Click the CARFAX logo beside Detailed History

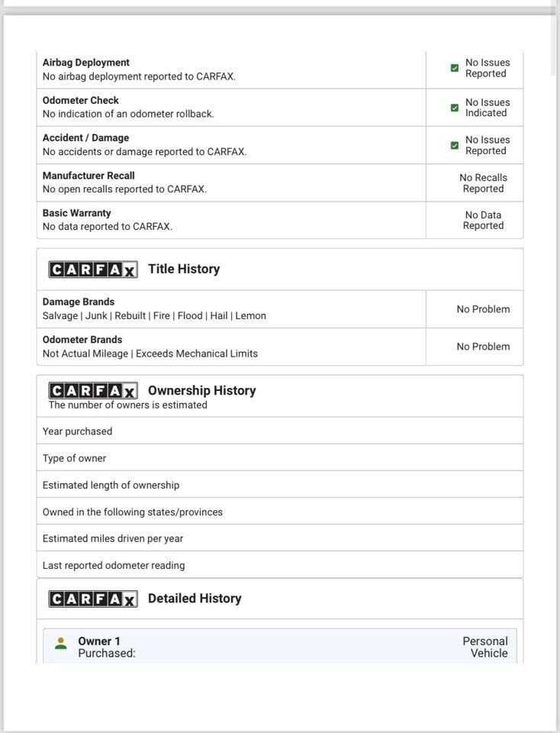[93, 599]
